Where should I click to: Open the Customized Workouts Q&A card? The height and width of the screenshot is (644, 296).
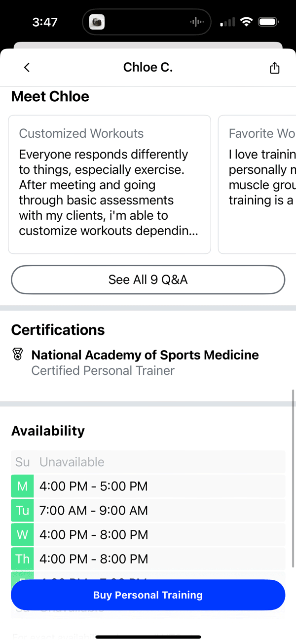110,184
